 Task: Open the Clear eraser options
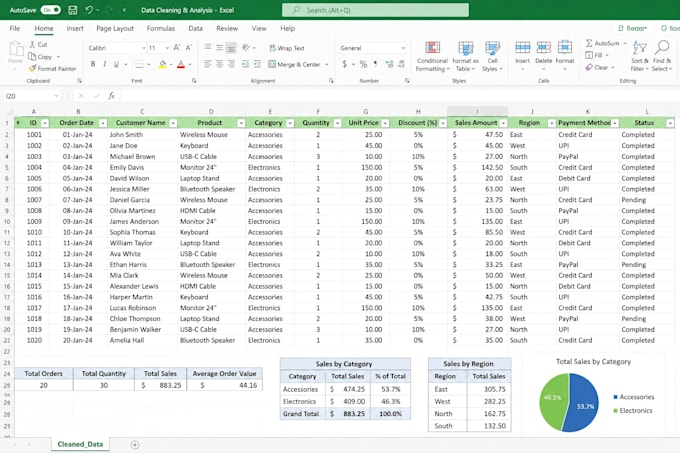tap(597, 67)
